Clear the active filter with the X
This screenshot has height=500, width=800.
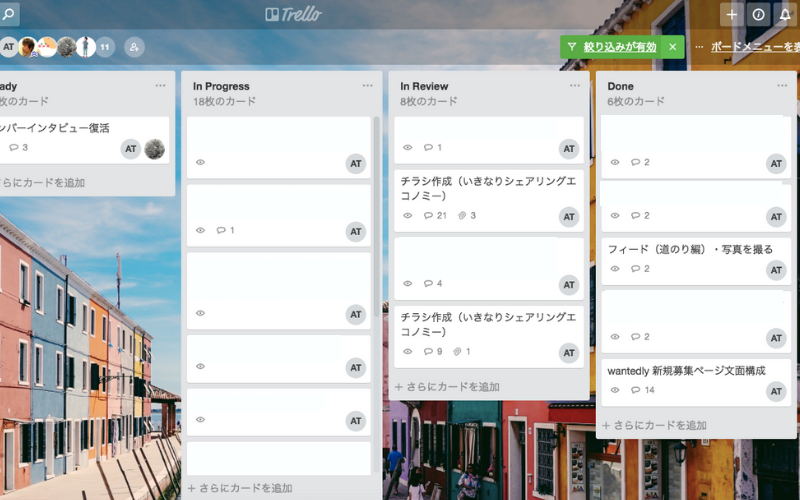pos(673,47)
